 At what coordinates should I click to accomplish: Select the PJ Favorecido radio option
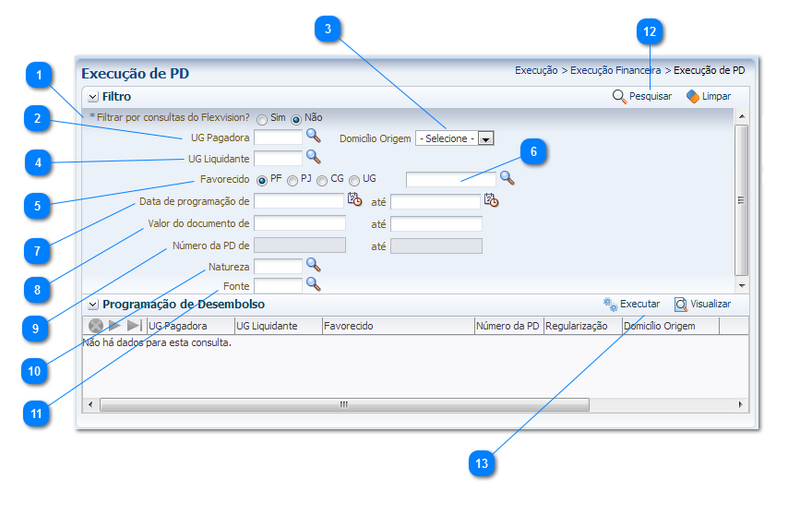pyautogui.click(x=292, y=180)
